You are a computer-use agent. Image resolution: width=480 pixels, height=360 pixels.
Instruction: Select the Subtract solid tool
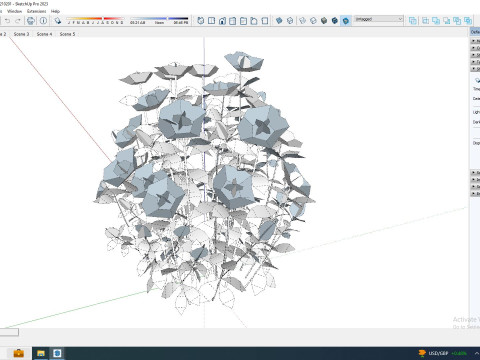point(447,21)
